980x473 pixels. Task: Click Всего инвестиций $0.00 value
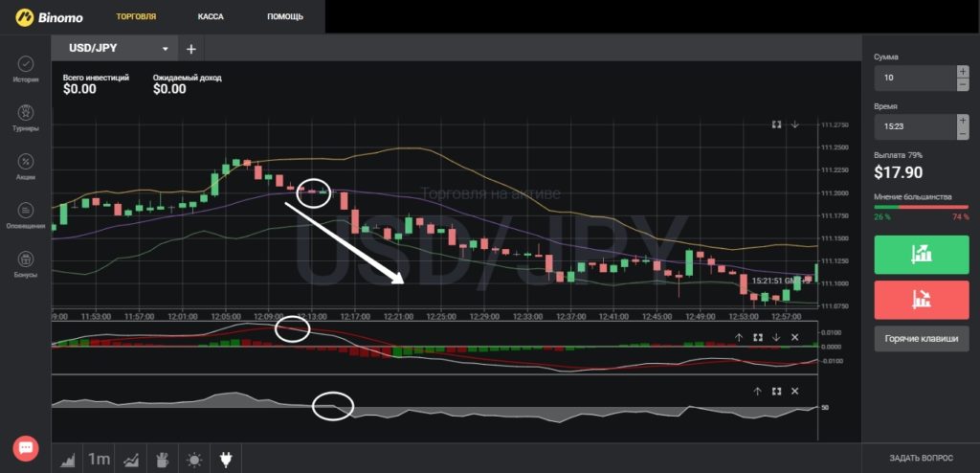click(79, 89)
